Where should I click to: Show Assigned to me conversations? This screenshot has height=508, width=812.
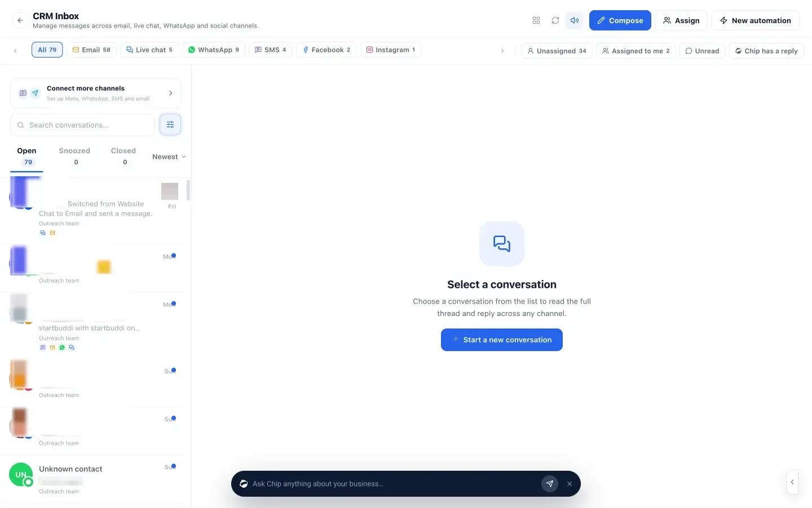pyautogui.click(x=636, y=51)
